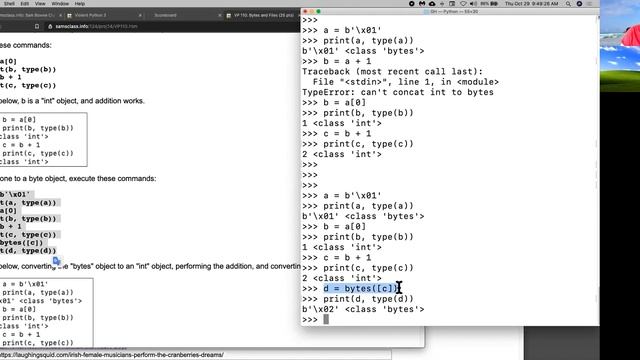Open the Window menu in menu bar
640x360 pixels.
tap(60, 4)
